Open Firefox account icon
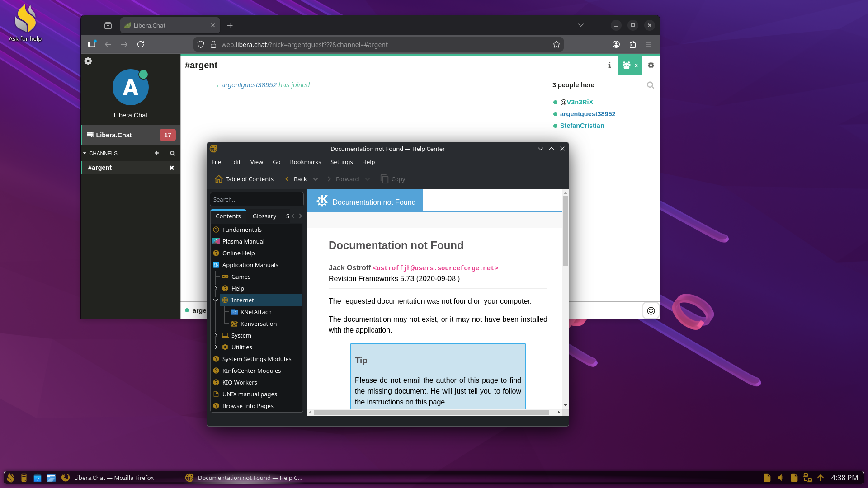868x488 pixels. (616, 44)
